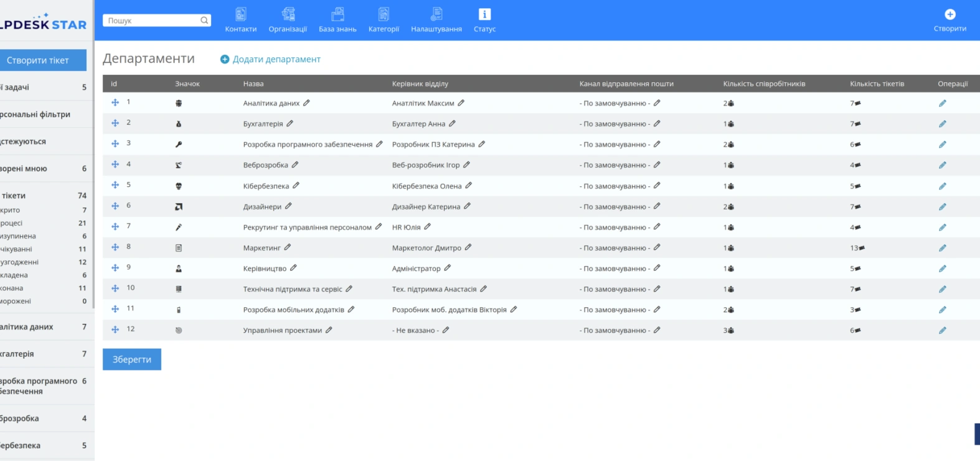Edit head Розробник ПЗ Катерина via pencil
The width and height of the screenshot is (980, 461).
pos(481,144)
